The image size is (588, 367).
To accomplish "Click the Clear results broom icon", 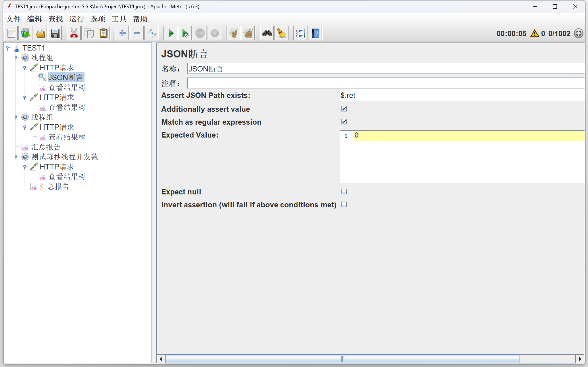I will click(233, 33).
